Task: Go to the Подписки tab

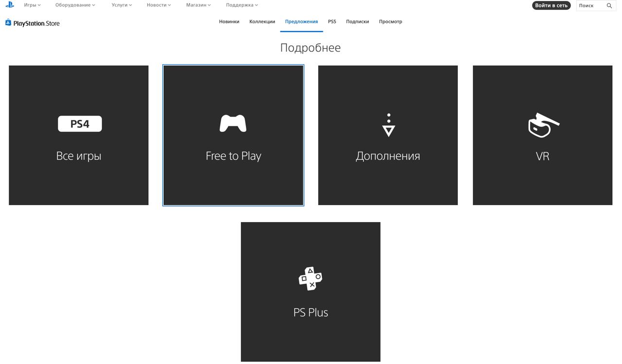Action: tap(357, 21)
